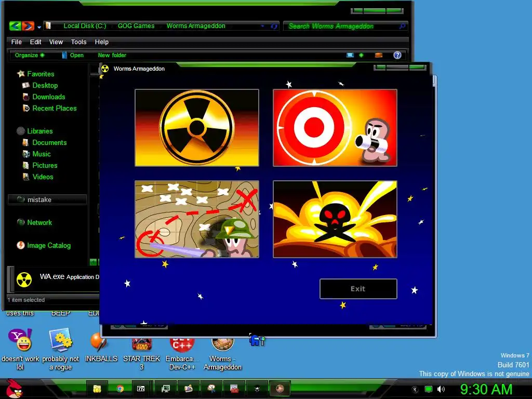Open the Music library
This screenshot has width=532, height=399.
36,154
